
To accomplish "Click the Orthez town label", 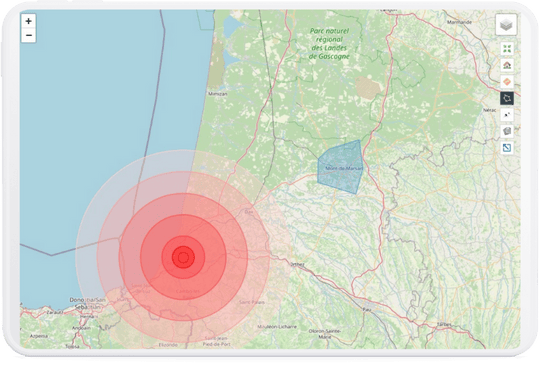I will click(298, 264).
